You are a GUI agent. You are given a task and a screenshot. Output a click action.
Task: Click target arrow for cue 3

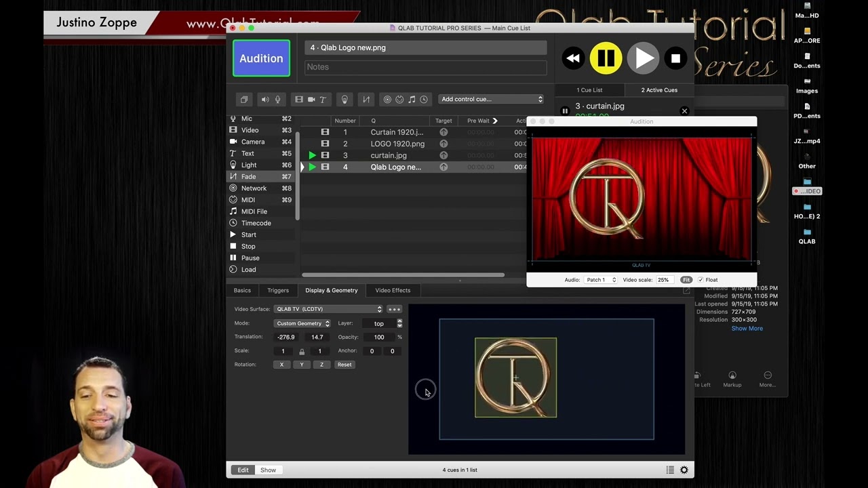tap(443, 155)
